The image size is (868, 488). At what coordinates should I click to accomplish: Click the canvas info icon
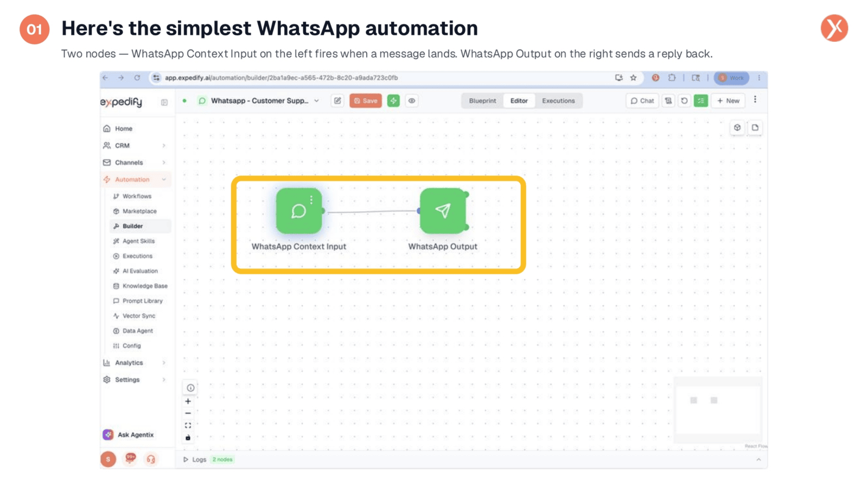click(x=190, y=388)
